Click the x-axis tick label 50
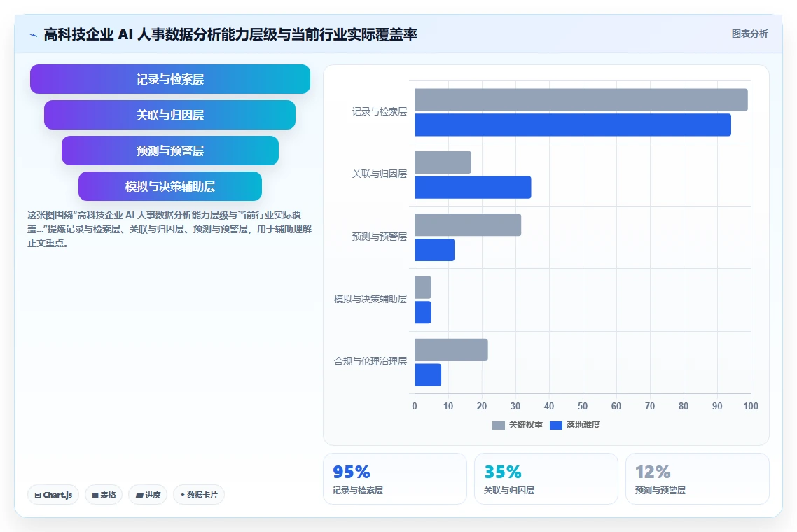The width and height of the screenshot is (797, 532). click(583, 407)
